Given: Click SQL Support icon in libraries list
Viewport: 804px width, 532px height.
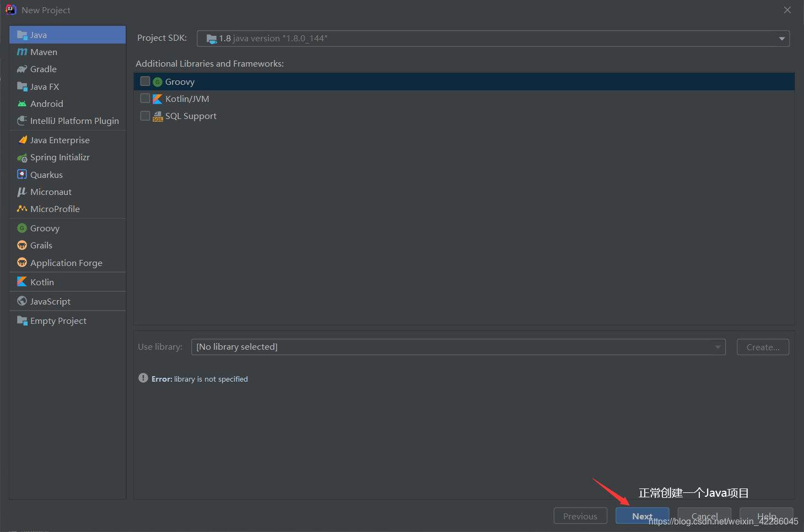Looking at the screenshot, I should (x=158, y=116).
